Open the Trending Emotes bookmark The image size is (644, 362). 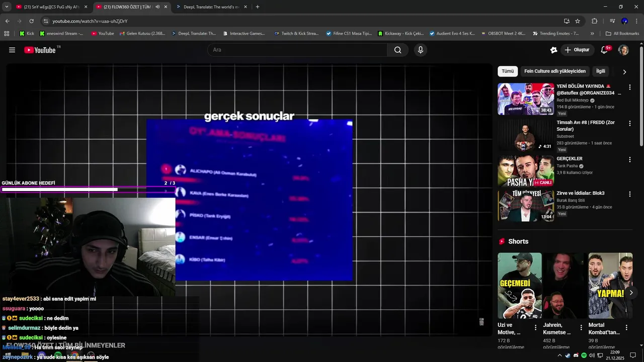click(x=555, y=34)
